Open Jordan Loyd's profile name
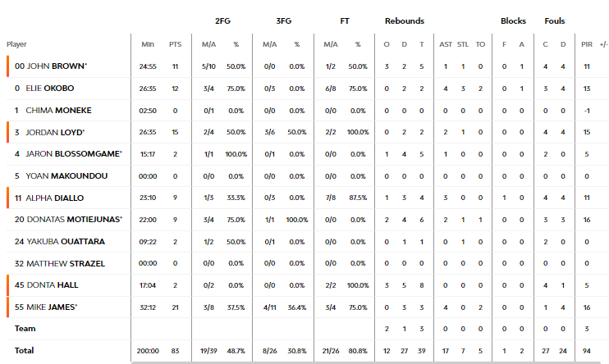This screenshot has height=364, width=609. pos(55,132)
